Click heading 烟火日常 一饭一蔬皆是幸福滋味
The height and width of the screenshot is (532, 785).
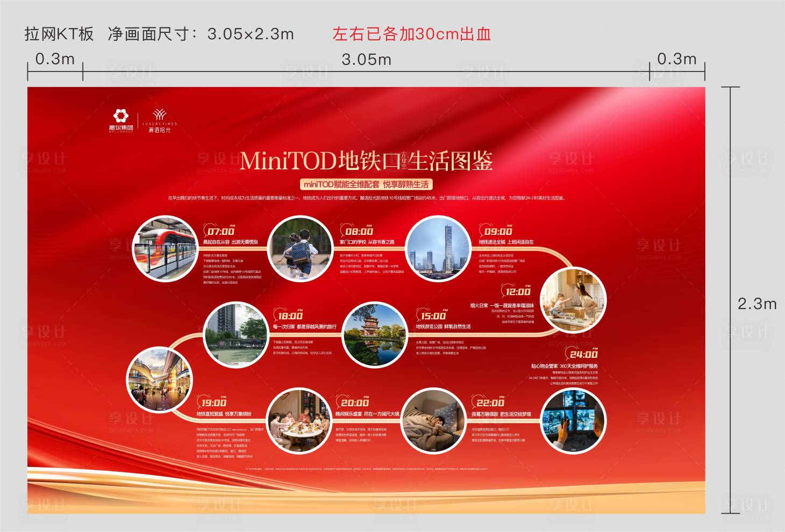502,305
